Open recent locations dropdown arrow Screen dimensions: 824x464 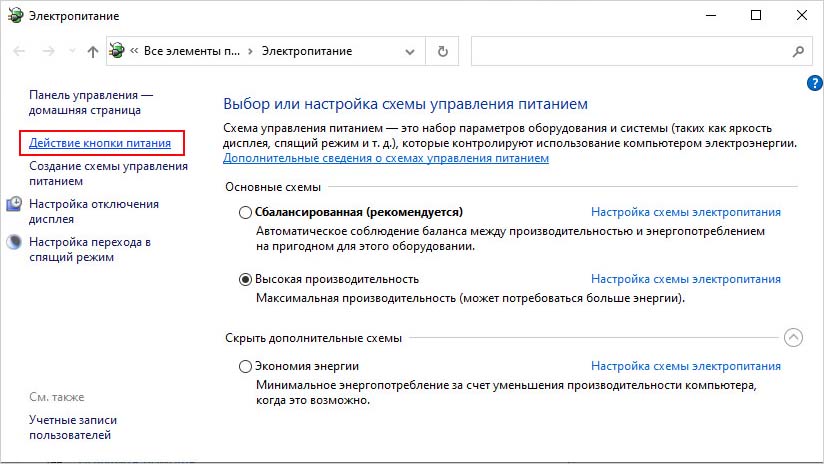point(72,51)
